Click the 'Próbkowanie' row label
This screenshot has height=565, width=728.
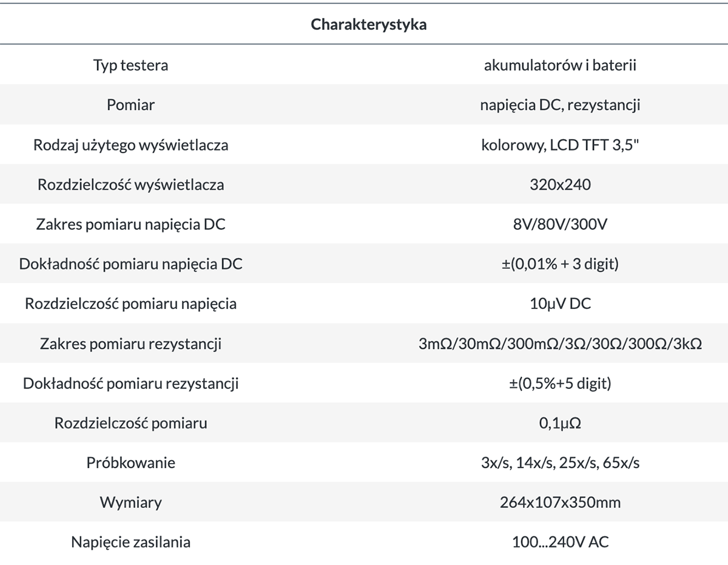[130, 462]
